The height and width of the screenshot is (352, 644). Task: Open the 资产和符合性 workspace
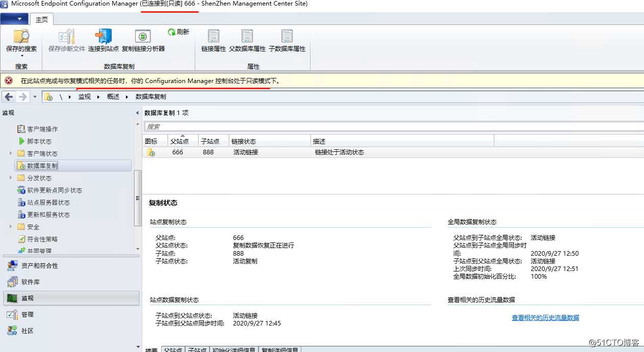pyautogui.click(x=70, y=265)
